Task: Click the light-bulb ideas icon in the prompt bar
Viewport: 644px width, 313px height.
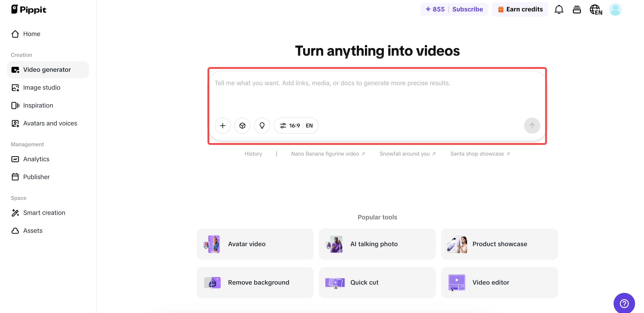Action: [262, 125]
